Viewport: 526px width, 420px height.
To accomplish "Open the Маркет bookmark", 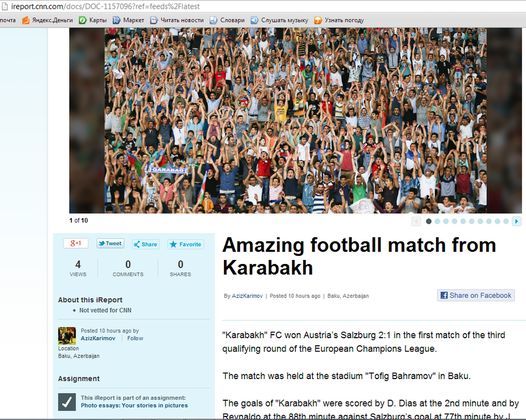I will click(128, 20).
